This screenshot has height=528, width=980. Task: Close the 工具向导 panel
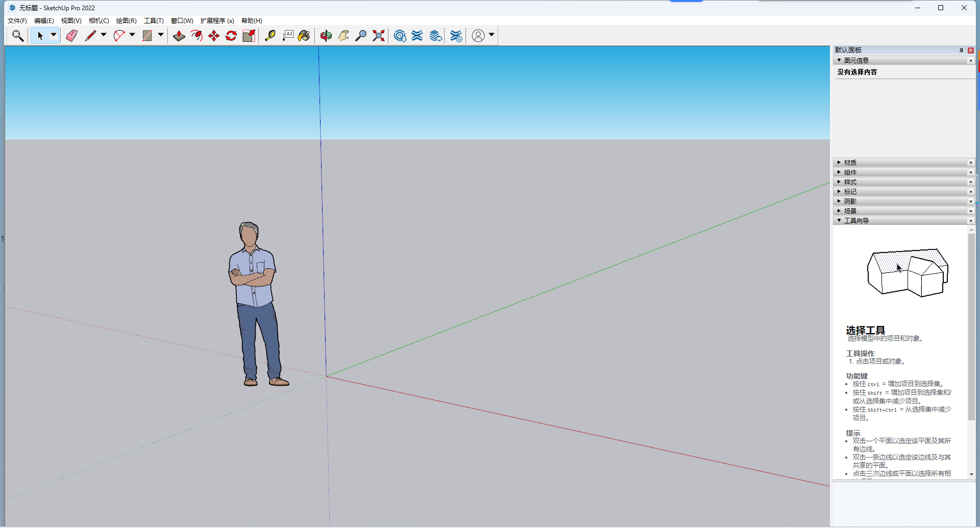pos(971,220)
